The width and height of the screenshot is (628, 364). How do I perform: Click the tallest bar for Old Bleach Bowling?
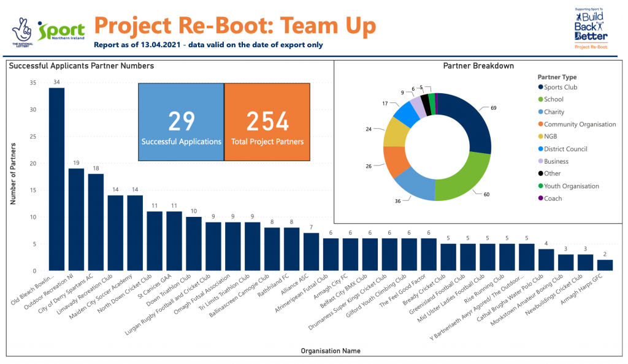(x=56, y=179)
